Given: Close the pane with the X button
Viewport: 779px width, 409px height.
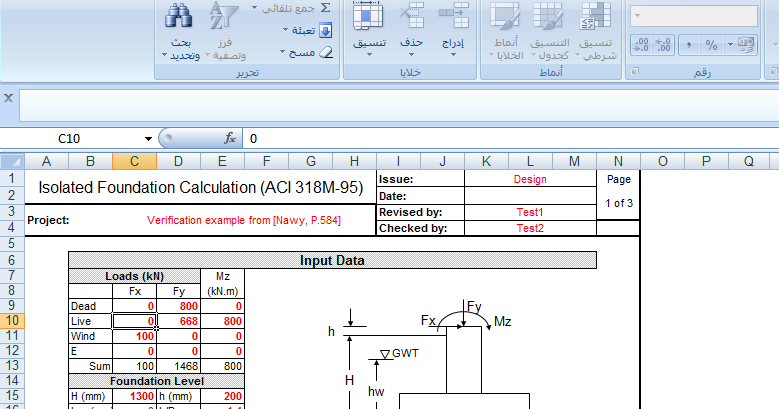Looking at the screenshot, I should pyautogui.click(x=8, y=98).
